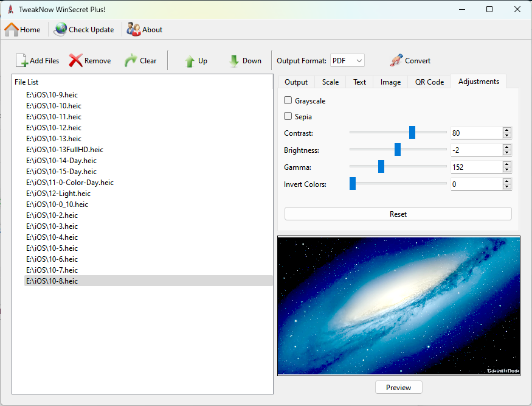Increase Brightness with spinner up arrow
532x406 pixels.
(x=507, y=147)
